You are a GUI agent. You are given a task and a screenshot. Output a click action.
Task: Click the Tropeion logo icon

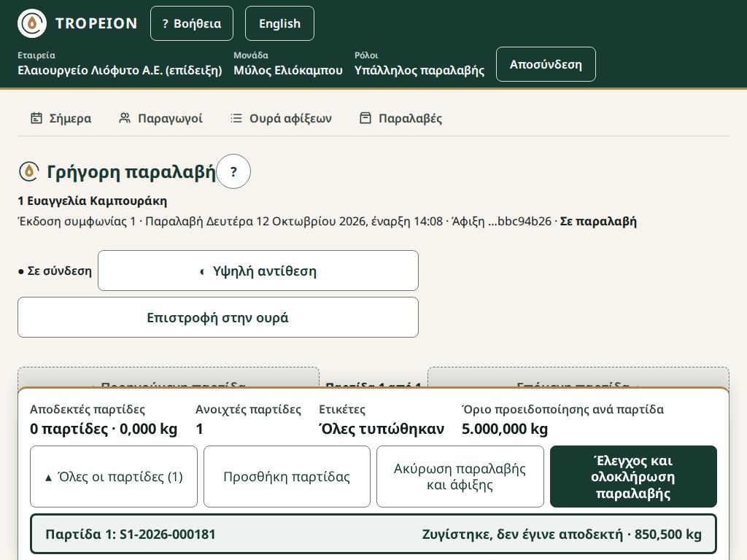[32, 23]
